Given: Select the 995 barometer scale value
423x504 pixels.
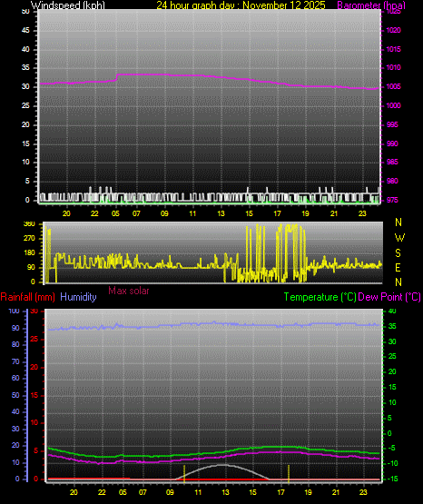Looking at the screenshot, I should pyautogui.click(x=392, y=124).
